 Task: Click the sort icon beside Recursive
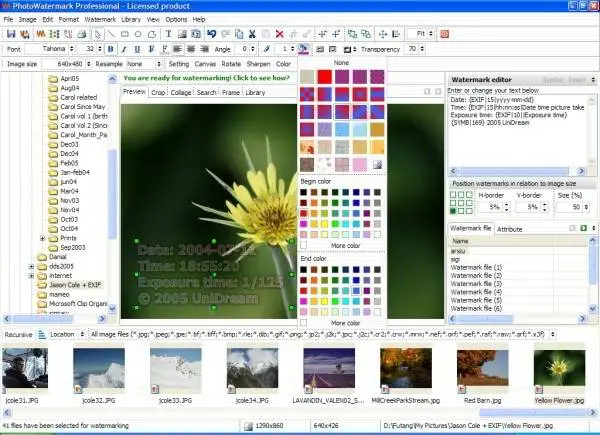coord(42,334)
